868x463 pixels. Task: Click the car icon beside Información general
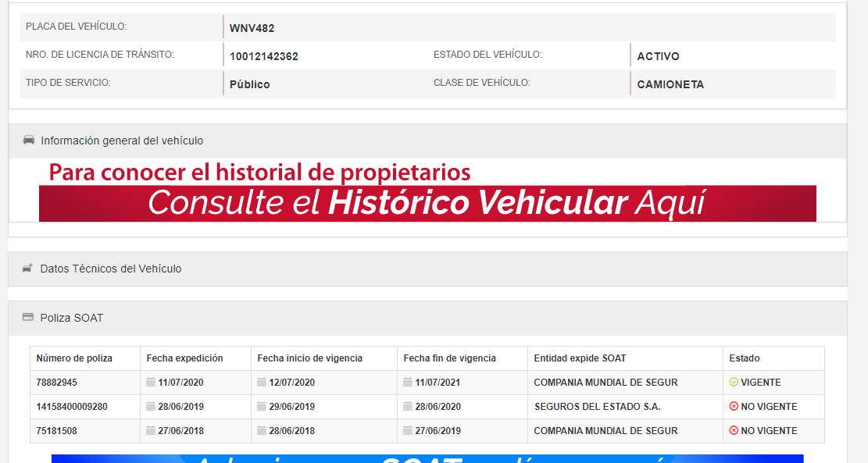29,141
